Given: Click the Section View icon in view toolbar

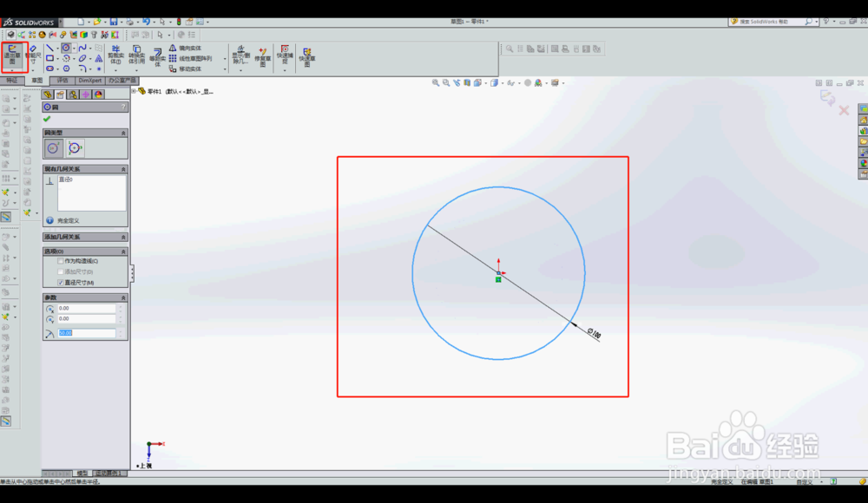Looking at the screenshot, I should click(467, 83).
